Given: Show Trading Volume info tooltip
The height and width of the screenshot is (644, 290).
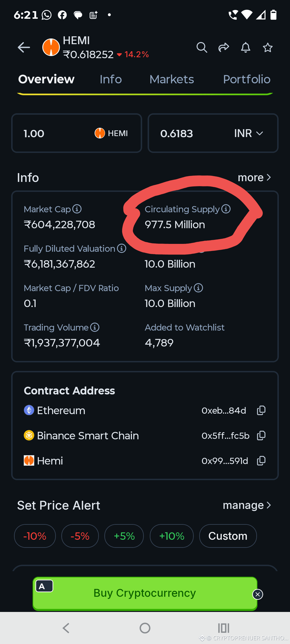Looking at the screenshot, I should (95, 327).
